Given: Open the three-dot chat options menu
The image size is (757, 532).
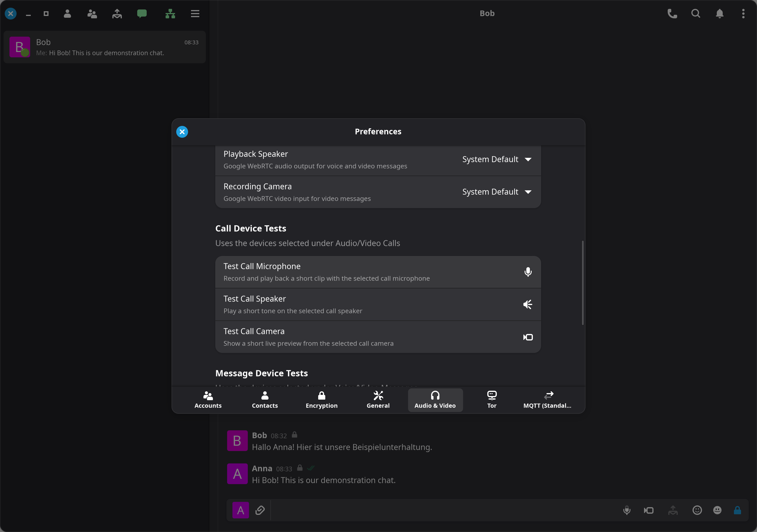Looking at the screenshot, I should (x=743, y=14).
